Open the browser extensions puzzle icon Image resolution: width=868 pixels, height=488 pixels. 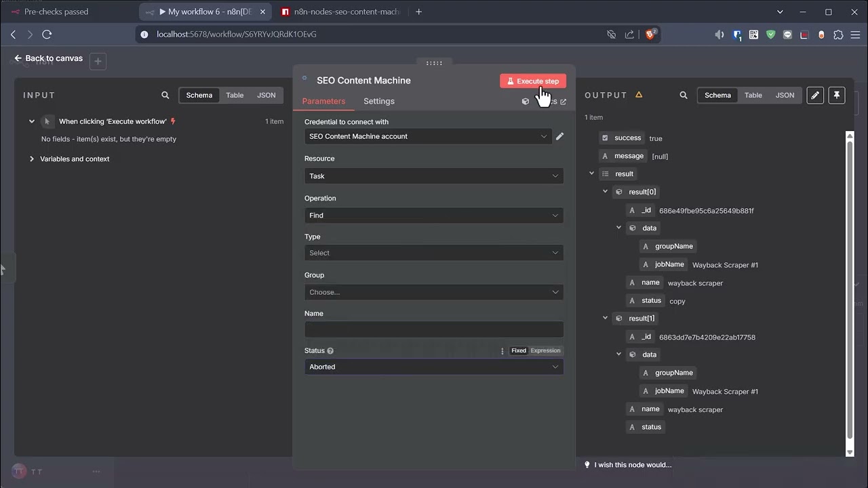point(838,35)
